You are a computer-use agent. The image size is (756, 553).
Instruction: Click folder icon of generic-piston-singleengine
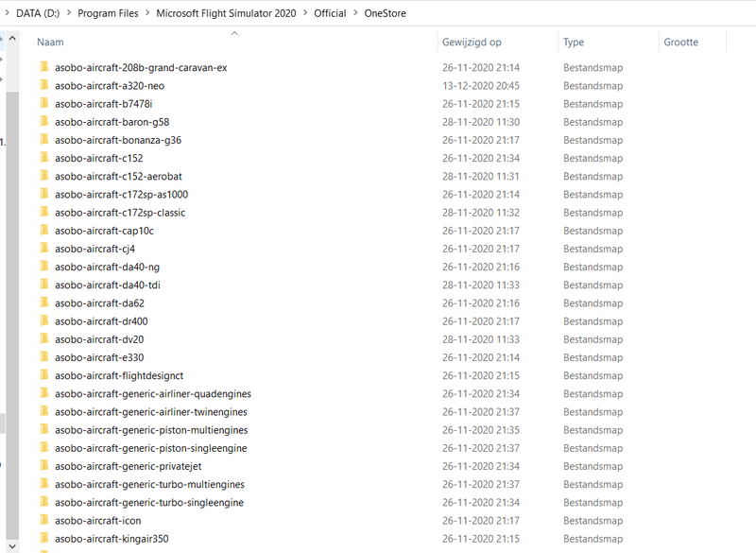point(44,448)
